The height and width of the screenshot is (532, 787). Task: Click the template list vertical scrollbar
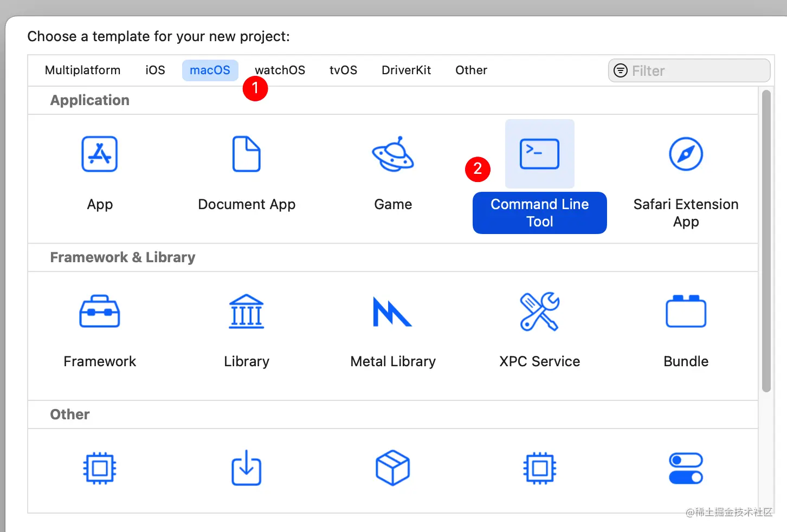click(766, 241)
